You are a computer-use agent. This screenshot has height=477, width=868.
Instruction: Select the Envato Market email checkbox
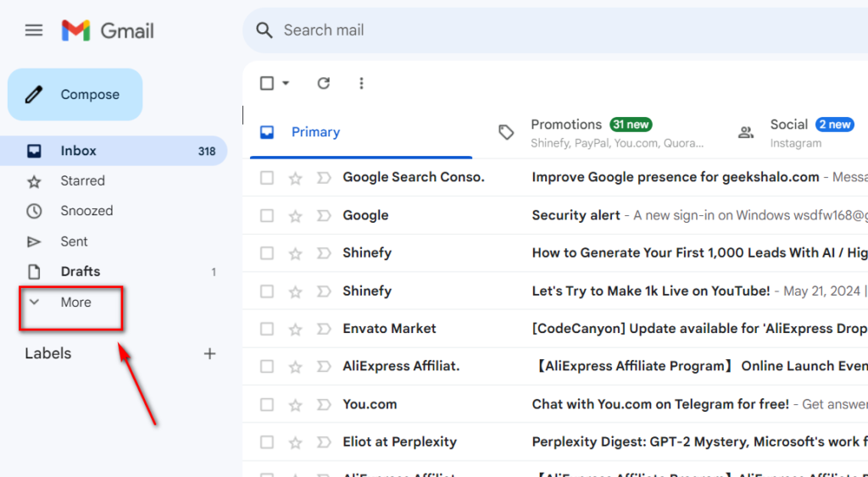(267, 329)
